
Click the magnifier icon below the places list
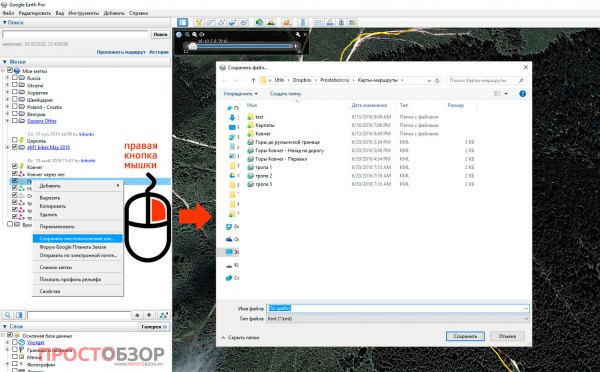[x=7, y=315]
